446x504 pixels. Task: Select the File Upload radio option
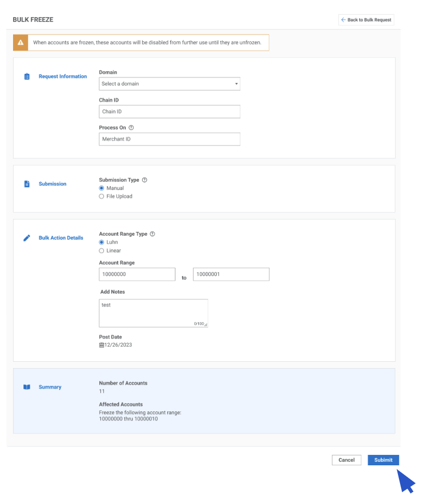pos(101,197)
